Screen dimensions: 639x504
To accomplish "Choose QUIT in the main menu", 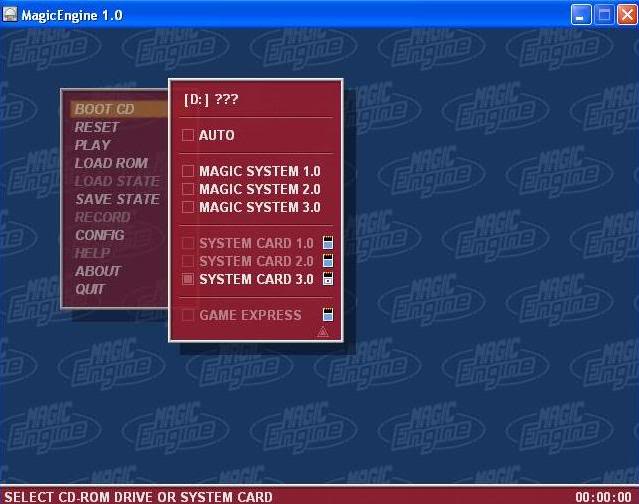I will (x=90, y=289).
